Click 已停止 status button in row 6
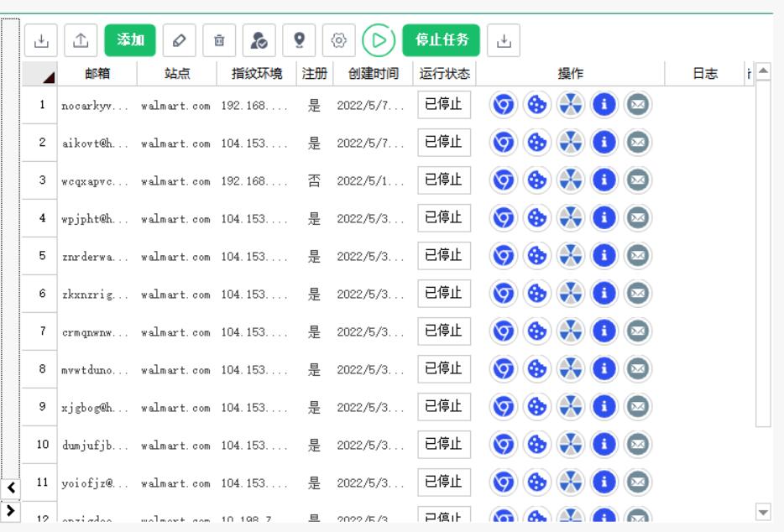784x532 pixels. pos(444,294)
